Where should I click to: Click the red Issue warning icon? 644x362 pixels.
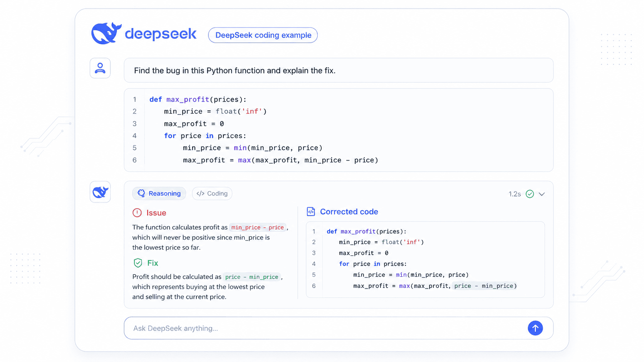click(x=137, y=213)
